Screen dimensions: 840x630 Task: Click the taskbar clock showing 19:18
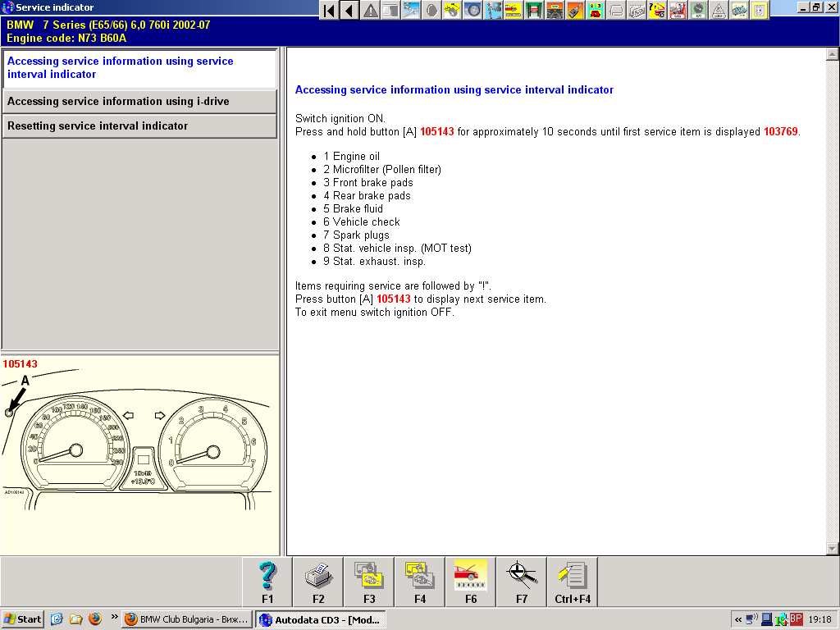click(x=819, y=619)
